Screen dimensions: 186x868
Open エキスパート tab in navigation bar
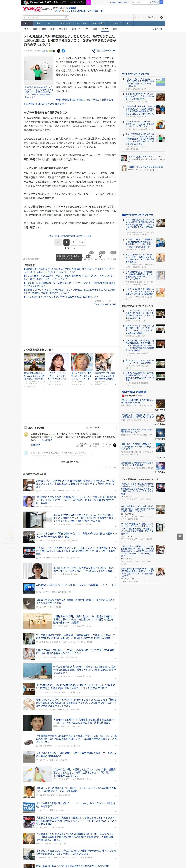[x=64, y=23]
